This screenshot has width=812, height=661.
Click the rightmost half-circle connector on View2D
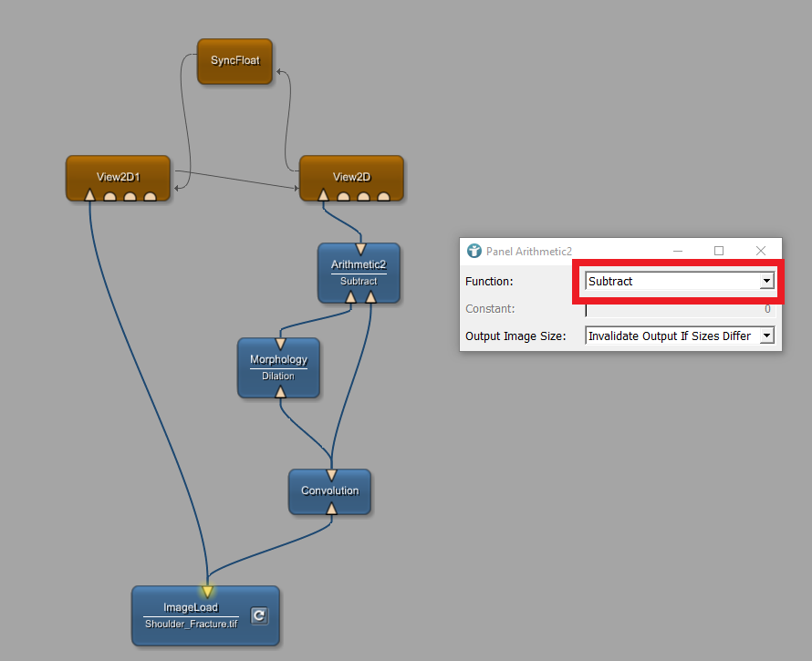[383, 195]
